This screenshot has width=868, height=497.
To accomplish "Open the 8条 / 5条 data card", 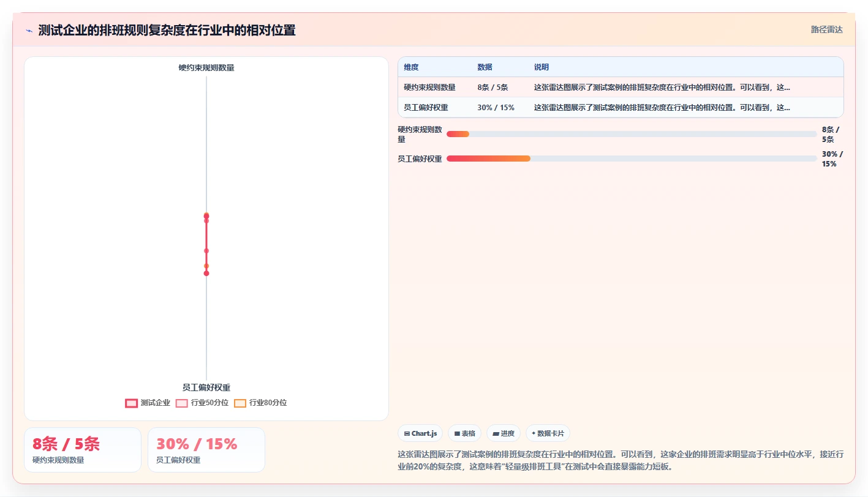I will coord(83,450).
